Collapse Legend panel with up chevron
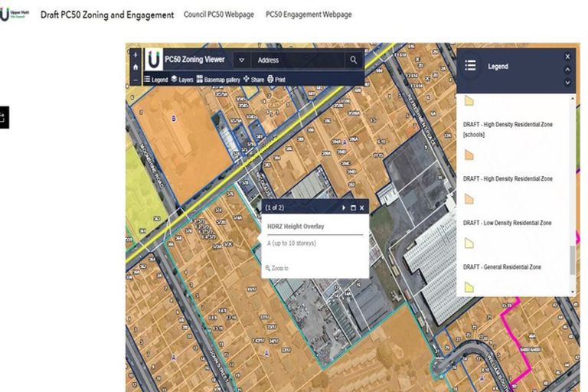Viewport: 588px width, 392px height. pos(567,70)
